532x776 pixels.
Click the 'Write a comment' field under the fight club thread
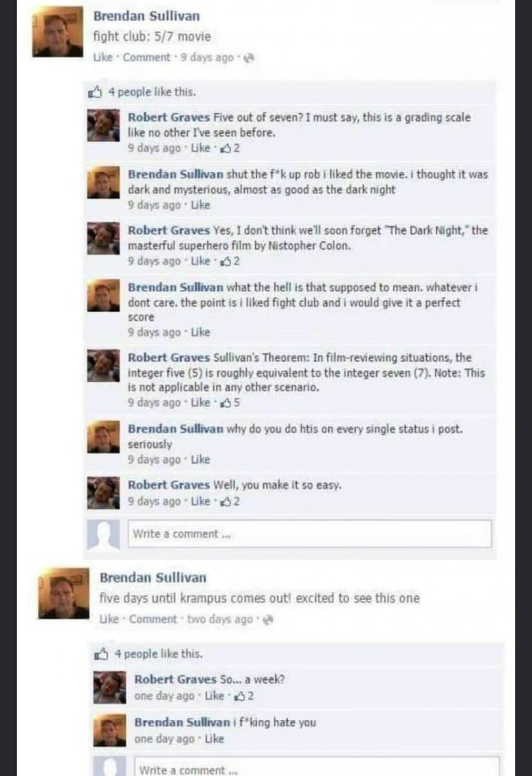[310, 534]
